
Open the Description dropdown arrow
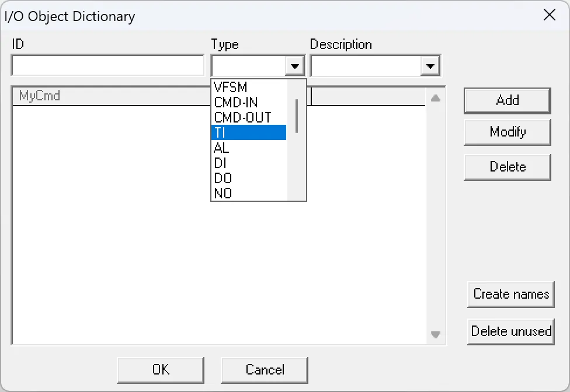pos(430,65)
